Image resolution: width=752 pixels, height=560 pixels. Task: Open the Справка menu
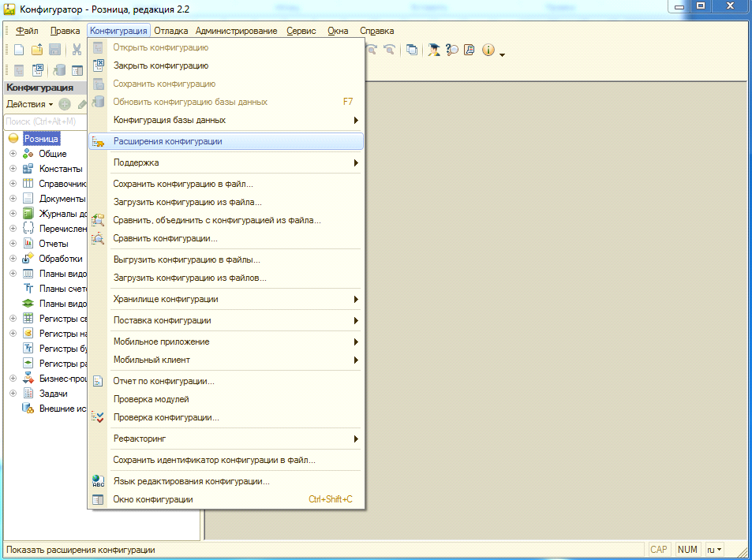point(377,31)
